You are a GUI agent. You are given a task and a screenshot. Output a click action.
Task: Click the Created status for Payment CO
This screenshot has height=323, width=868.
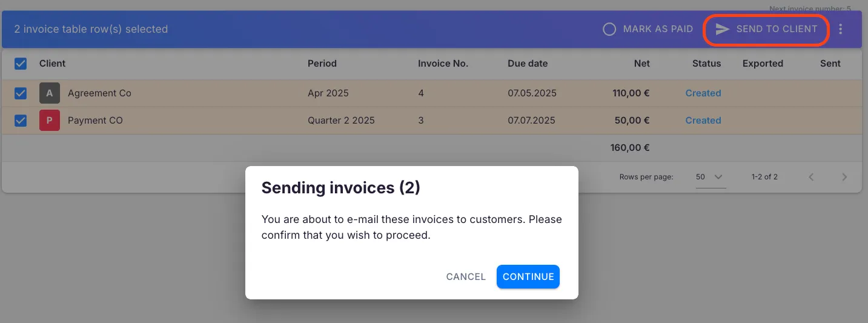703,121
